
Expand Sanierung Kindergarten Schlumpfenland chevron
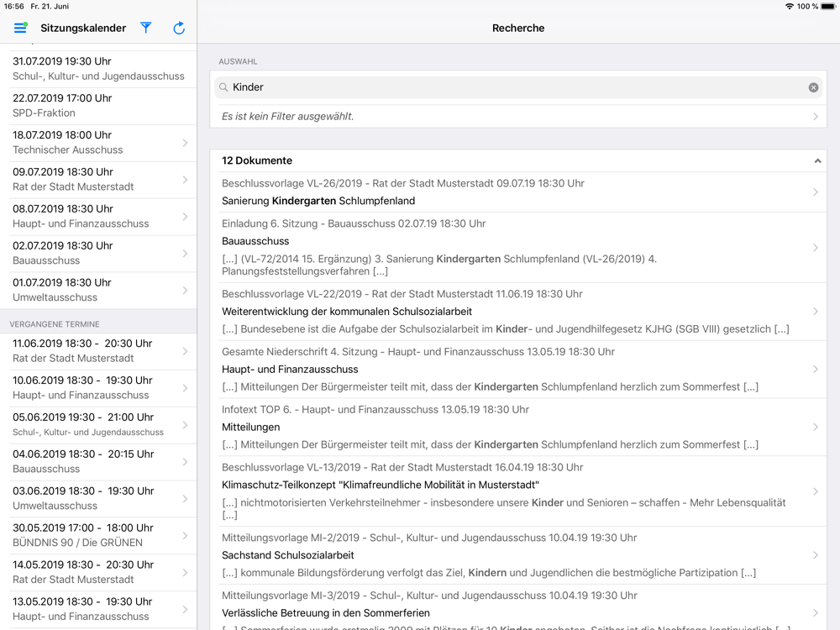click(815, 192)
